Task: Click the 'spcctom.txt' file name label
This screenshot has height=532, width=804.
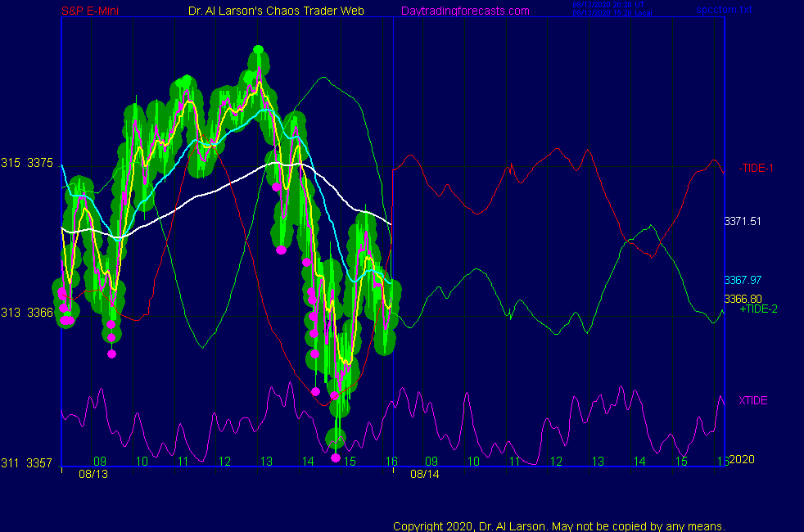Action: [x=724, y=10]
